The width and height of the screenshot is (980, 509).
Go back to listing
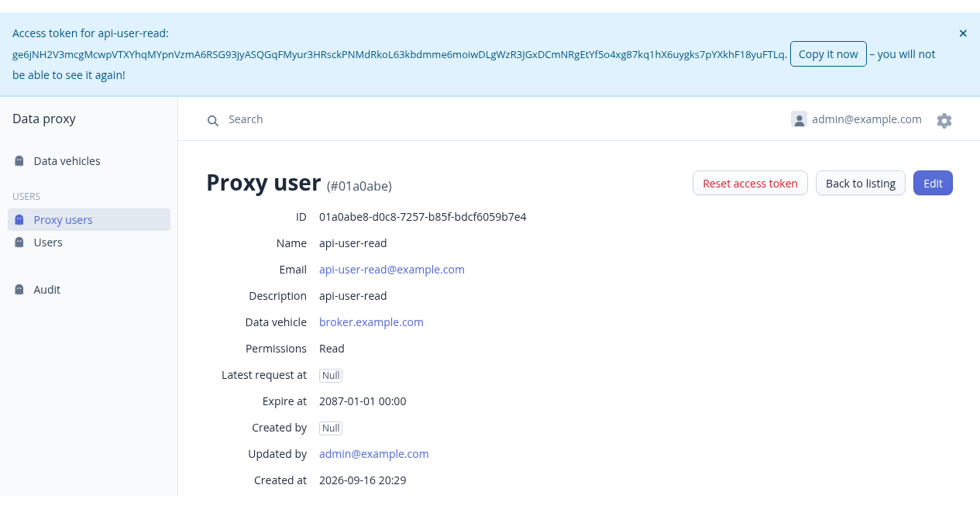(861, 183)
